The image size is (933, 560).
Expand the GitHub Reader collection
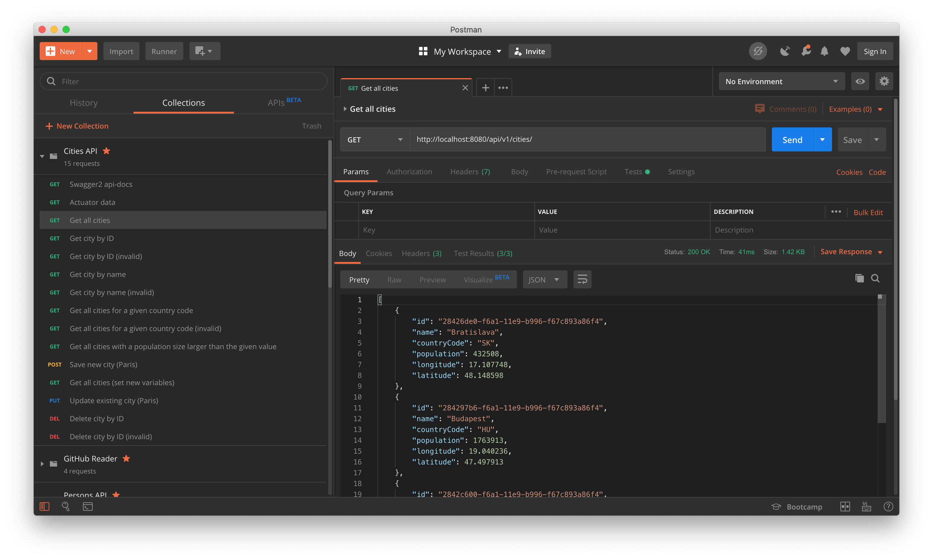42,464
